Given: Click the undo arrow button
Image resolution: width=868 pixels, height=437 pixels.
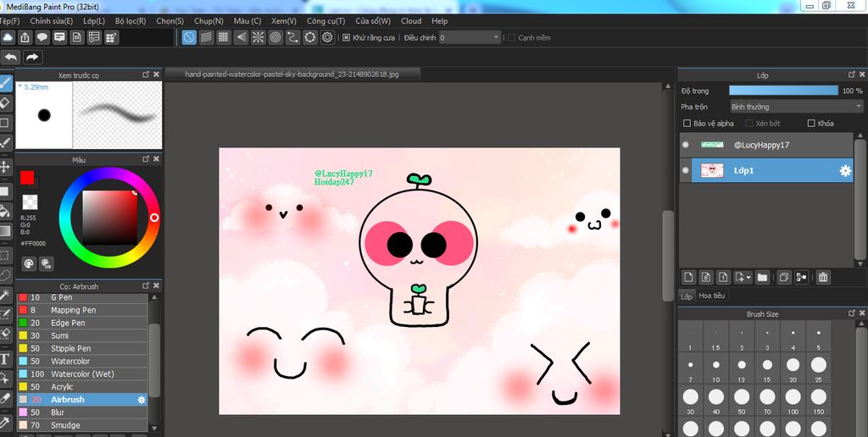Looking at the screenshot, I should pyautogui.click(x=11, y=58).
